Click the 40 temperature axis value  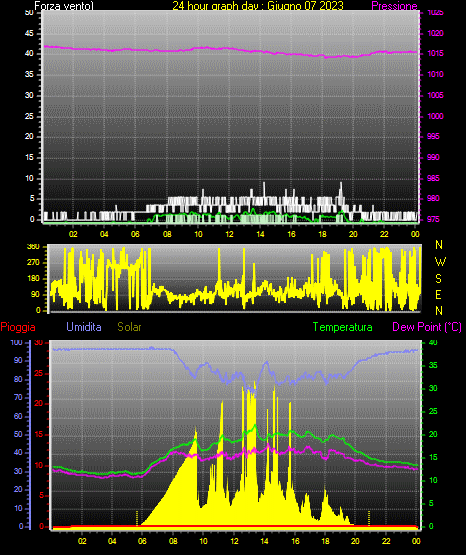(x=433, y=343)
